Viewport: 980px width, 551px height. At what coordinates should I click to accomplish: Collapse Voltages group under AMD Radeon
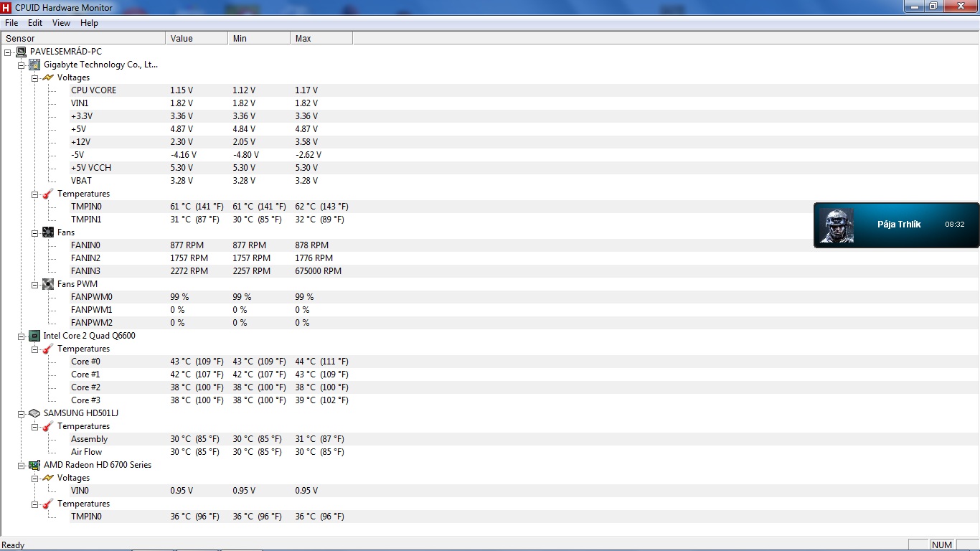35,478
